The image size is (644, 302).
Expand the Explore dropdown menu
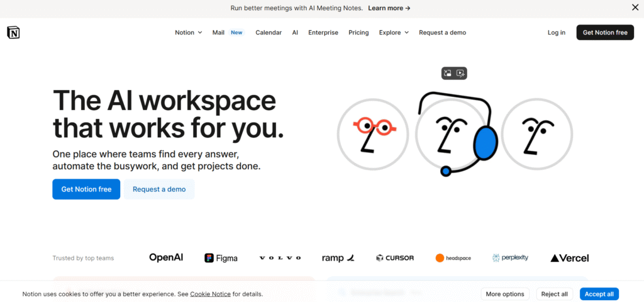click(394, 33)
